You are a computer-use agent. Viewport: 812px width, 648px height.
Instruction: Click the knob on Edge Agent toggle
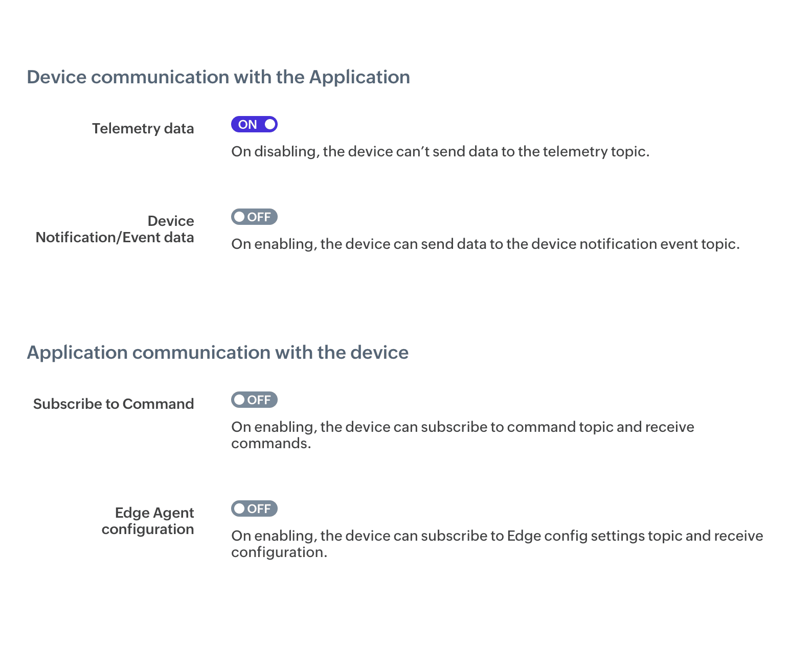pyautogui.click(x=239, y=508)
